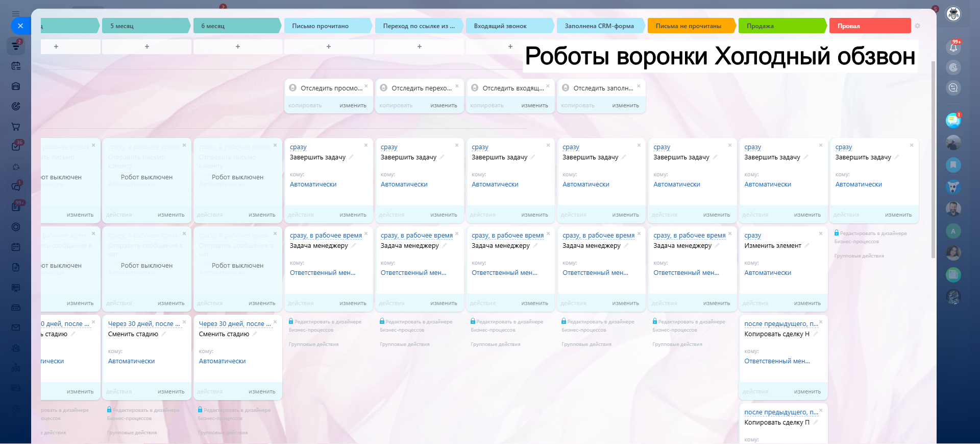980x444 pixels.
Task: Select the 6 месяц stage
Action: pos(237,26)
